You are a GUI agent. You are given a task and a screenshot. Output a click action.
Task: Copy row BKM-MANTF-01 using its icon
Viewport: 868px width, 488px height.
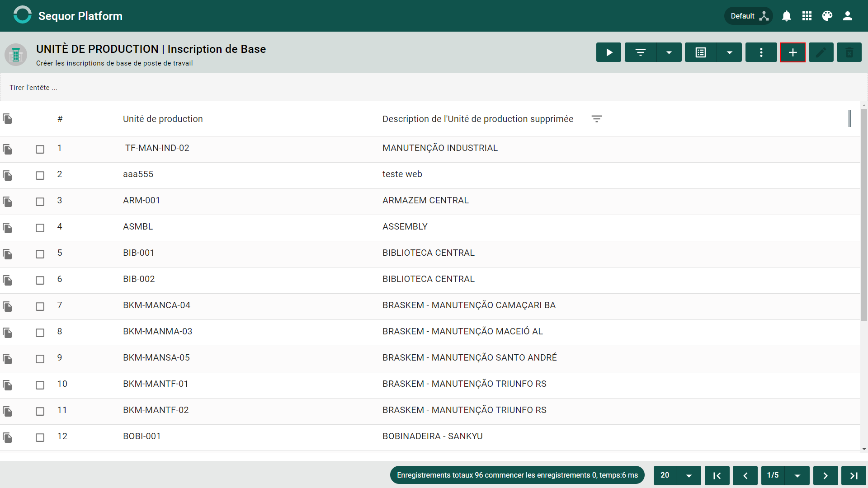pyautogui.click(x=7, y=385)
